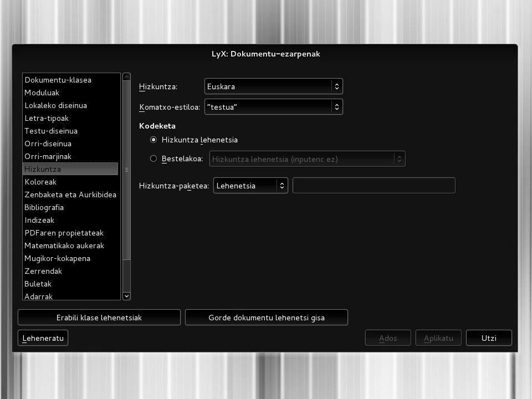Select the highlighted Hizkuntza list entry
This screenshot has width=532, height=399.
[x=70, y=169]
